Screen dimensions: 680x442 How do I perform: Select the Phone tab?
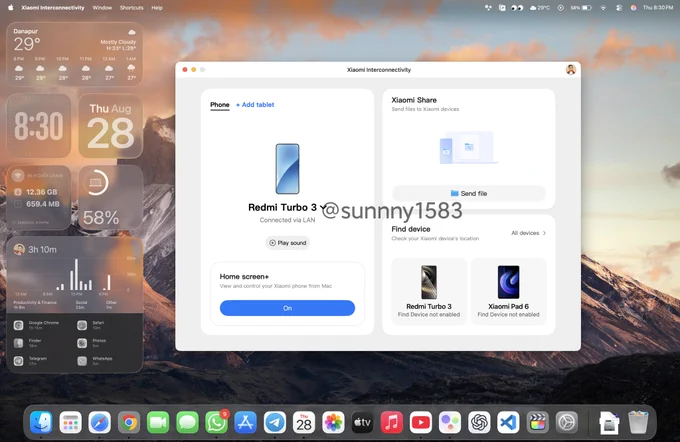tap(220, 105)
